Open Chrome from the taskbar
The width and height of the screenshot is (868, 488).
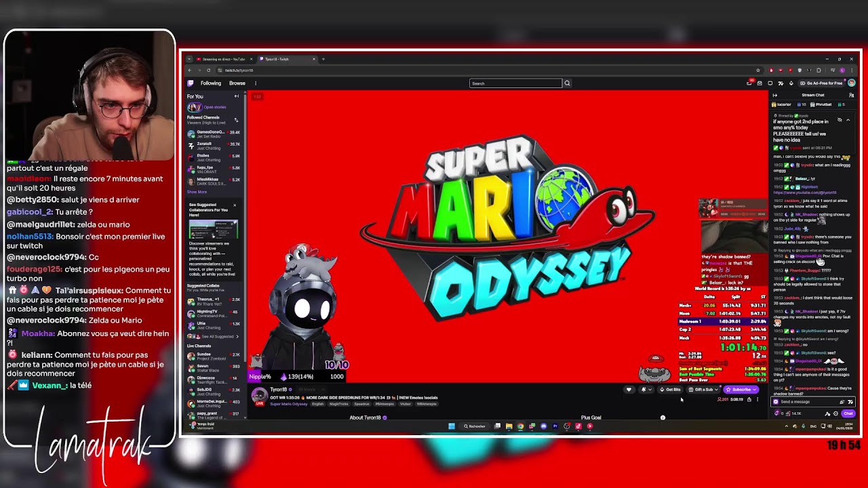(x=520, y=426)
